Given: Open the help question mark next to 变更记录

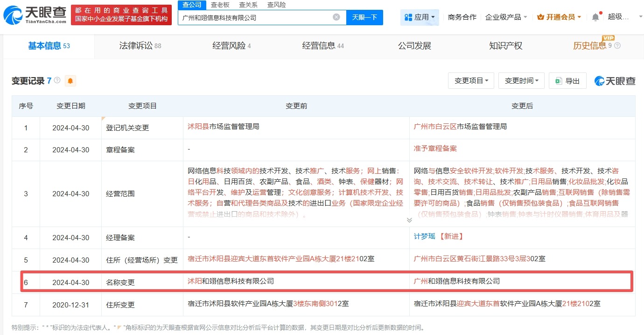Looking at the screenshot, I should [x=57, y=80].
